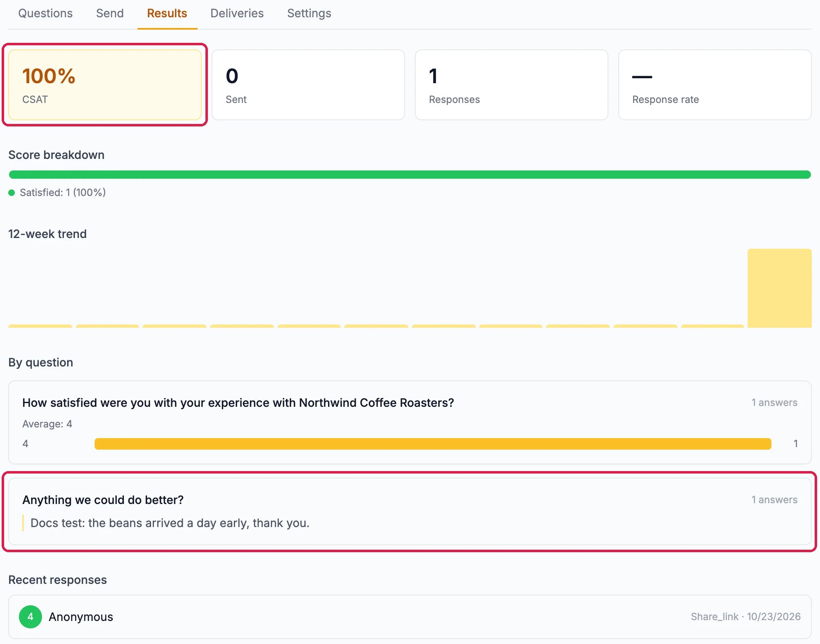Open the Anonymous recent response

pyautogui.click(x=410, y=617)
